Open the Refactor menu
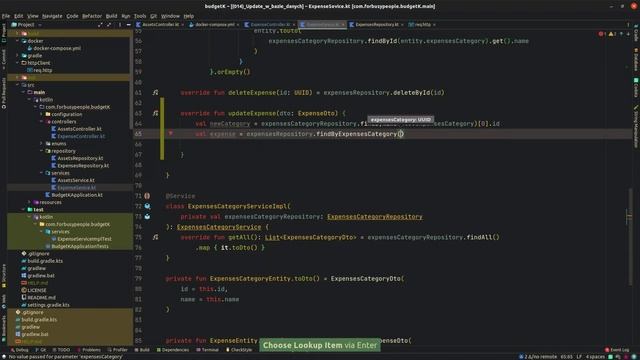The image size is (640, 360). point(92,16)
